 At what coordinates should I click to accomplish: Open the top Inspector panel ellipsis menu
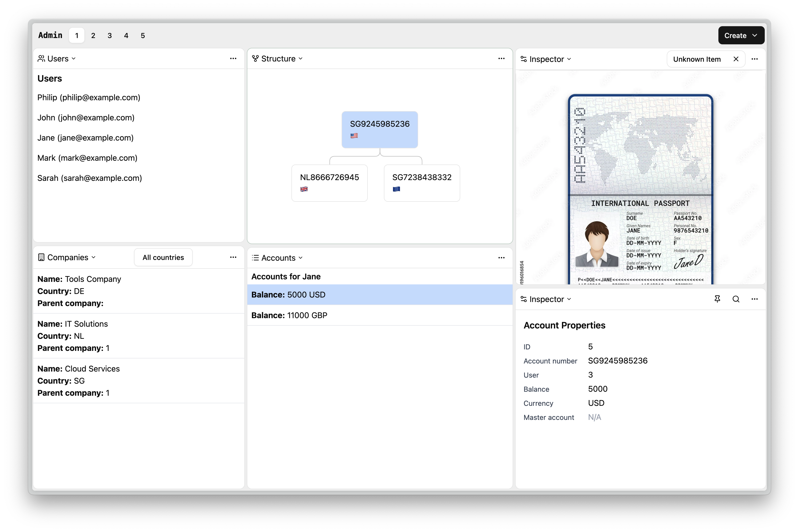pos(754,59)
